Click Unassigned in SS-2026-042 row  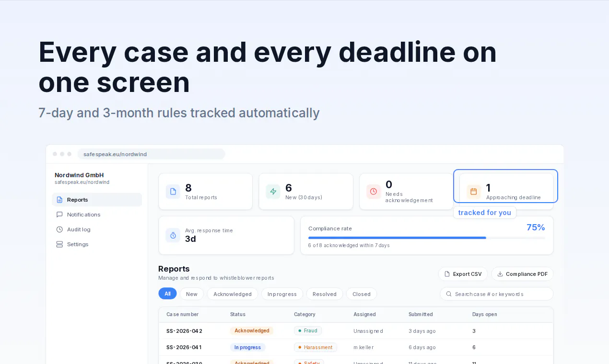tap(368, 331)
